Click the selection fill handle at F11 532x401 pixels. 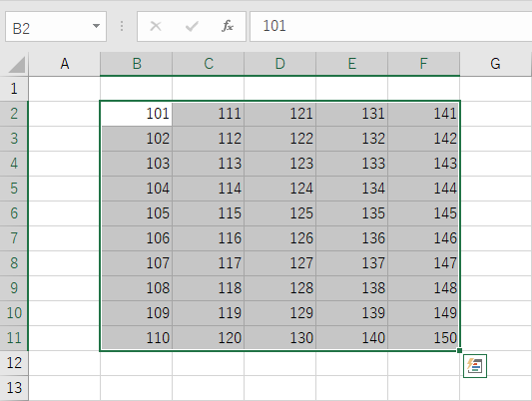coord(459,350)
